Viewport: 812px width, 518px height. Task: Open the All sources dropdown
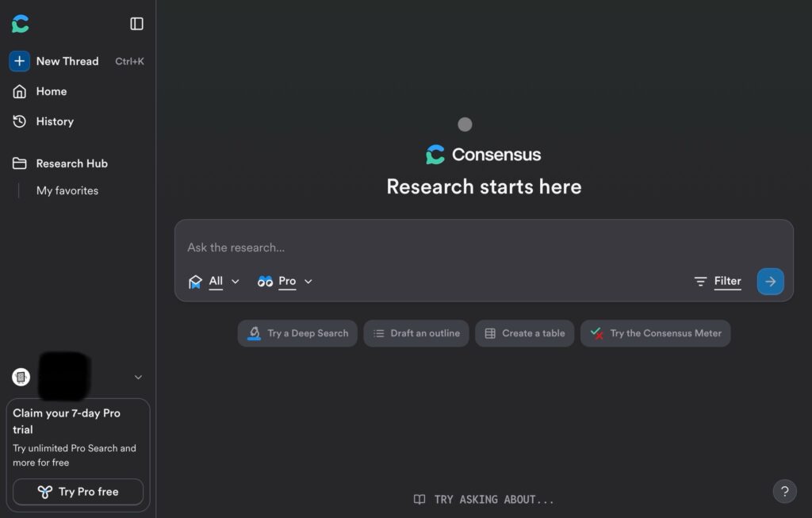(x=214, y=281)
